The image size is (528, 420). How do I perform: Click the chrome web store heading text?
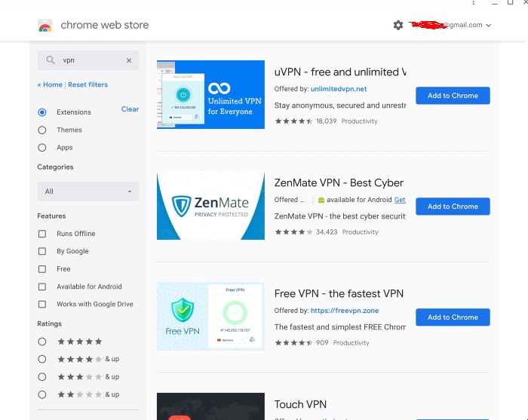[x=104, y=25]
